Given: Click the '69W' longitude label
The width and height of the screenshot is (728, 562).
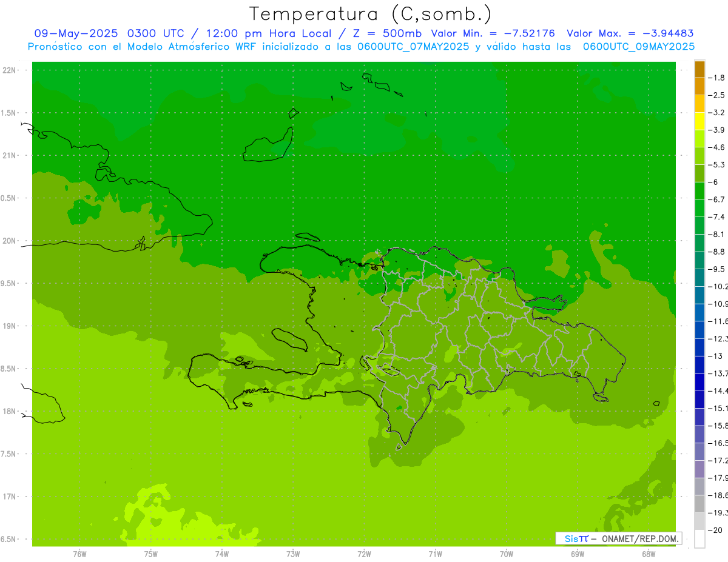Looking at the screenshot, I should 578,554.
